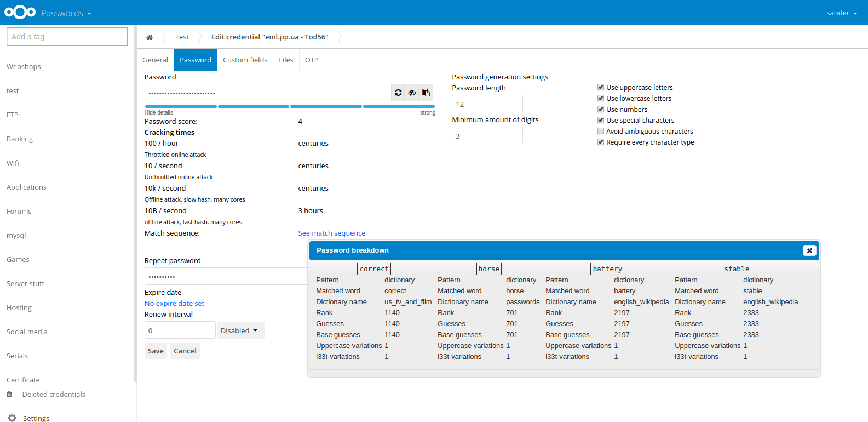This screenshot has width=868, height=422.
Task: Expand the Passwords app menu
Action: (x=66, y=13)
